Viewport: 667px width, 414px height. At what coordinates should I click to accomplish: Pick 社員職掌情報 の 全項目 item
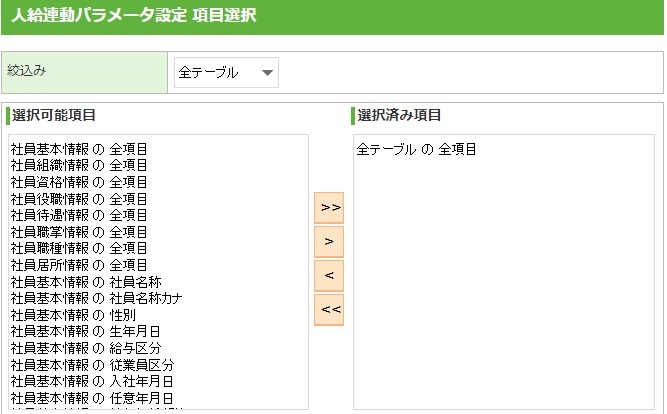(x=80, y=232)
